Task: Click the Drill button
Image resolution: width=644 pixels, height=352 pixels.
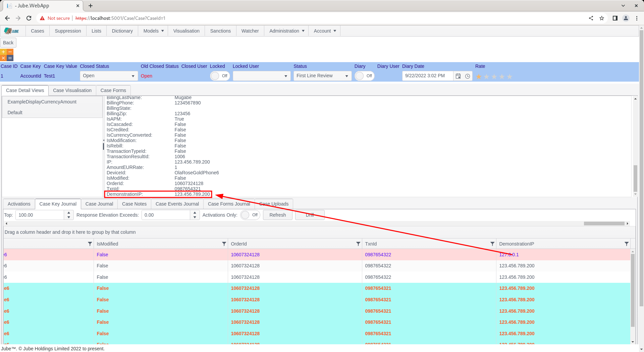Action: [310, 215]
